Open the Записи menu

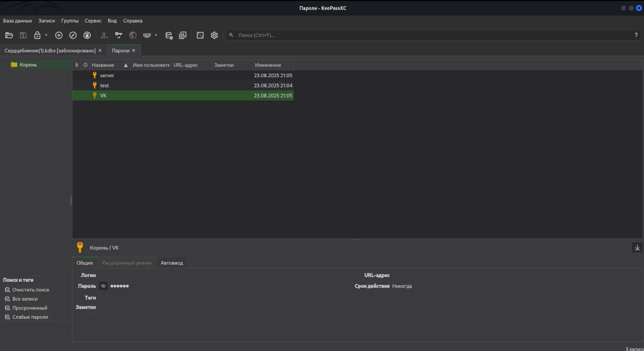click(x=47, y=21)
